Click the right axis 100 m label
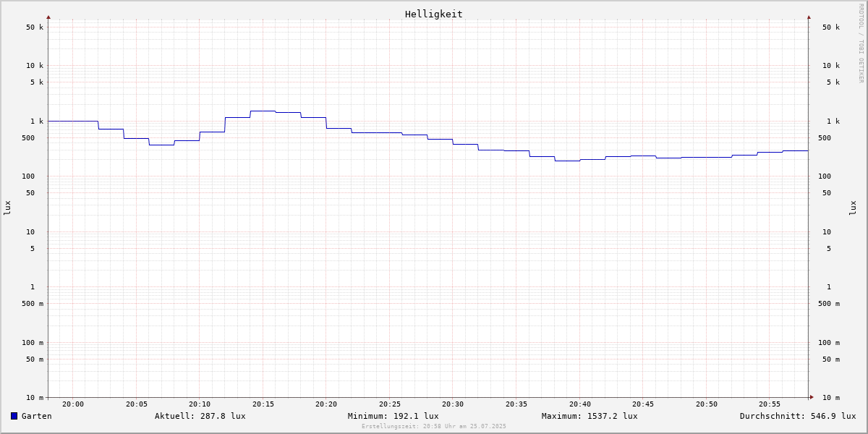Screen dimensions: 868x434 coord(829,343)
